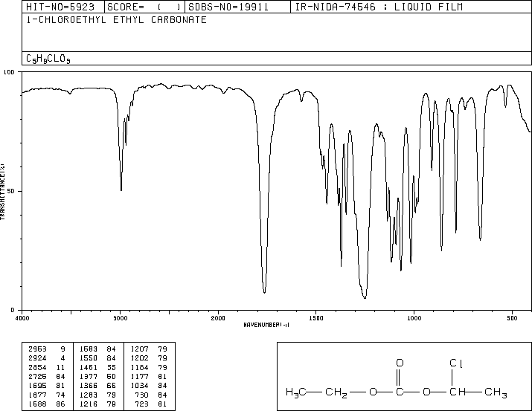Image resolution: width=532 pixels, height=411 pixels.
Task: Select the 1695 peak table entry
Action: tap(37, 386)
